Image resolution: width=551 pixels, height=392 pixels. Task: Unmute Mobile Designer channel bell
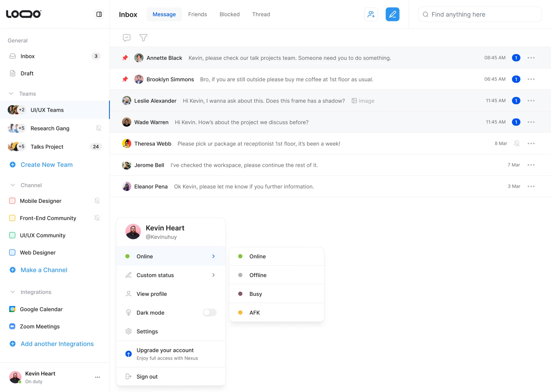97,201
